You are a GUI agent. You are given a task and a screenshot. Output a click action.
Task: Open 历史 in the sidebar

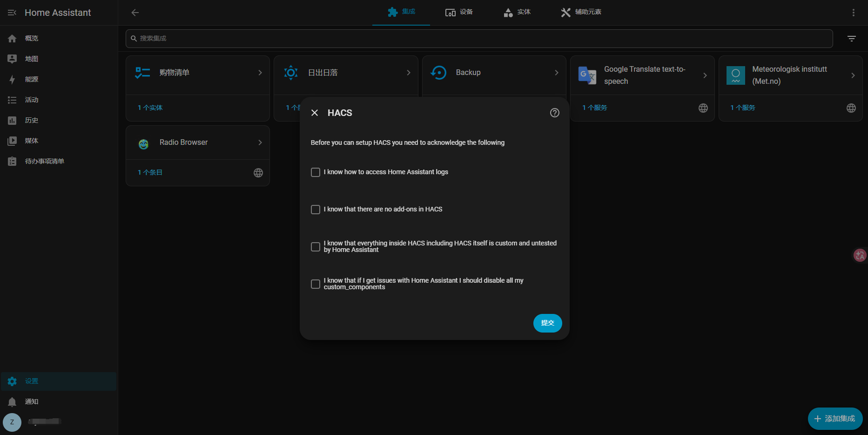coord(59,120)
